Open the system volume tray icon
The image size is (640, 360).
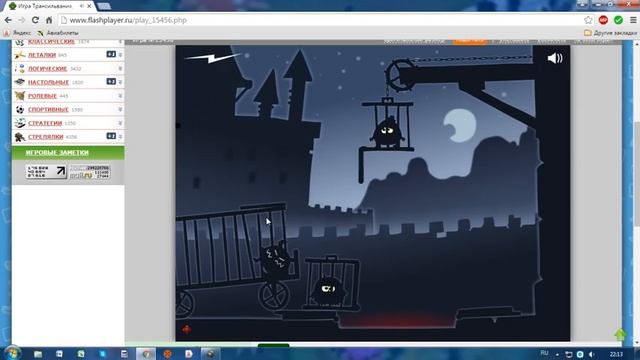592,354
